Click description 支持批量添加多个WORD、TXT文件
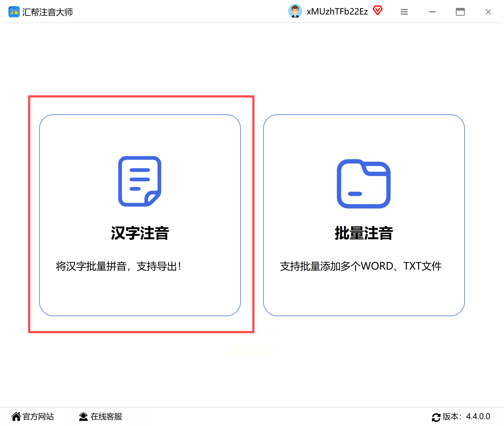This screenshot has width=504, height=426. [361, 266]
